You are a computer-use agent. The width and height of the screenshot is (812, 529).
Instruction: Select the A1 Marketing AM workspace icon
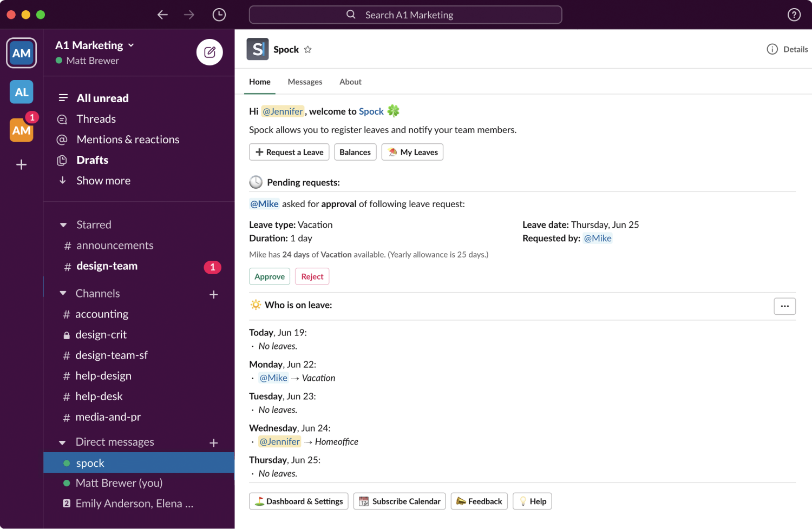[x=22, y=53]
